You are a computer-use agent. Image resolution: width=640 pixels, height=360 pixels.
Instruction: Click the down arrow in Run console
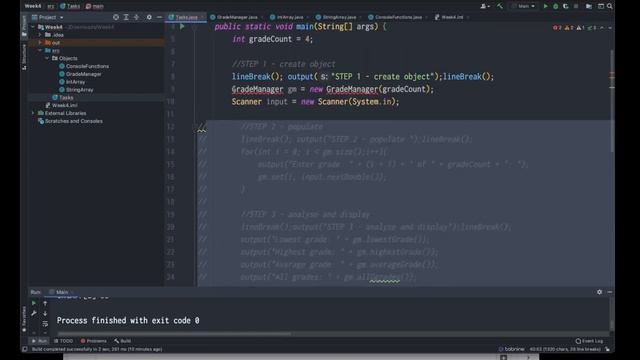pos(45,313)
